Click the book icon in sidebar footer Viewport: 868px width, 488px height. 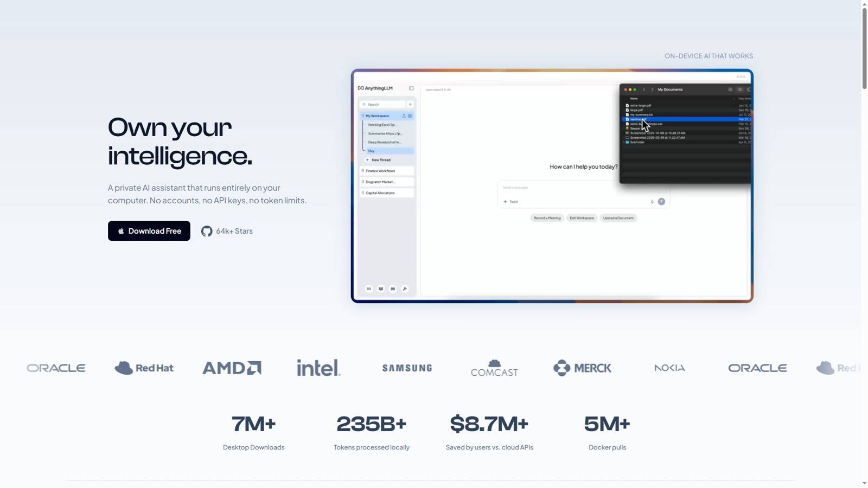pyautogui.click(x=381, y=289)
